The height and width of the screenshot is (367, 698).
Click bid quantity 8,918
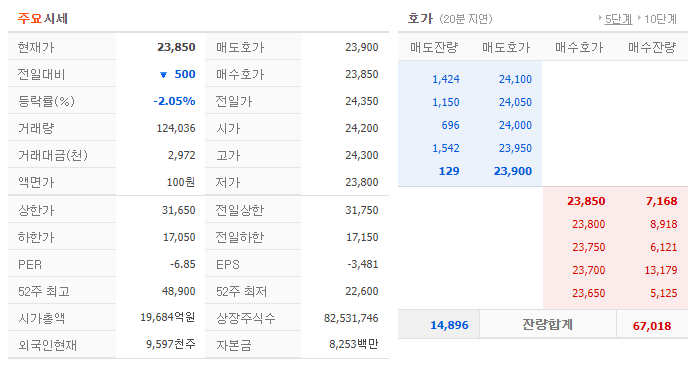click(663, 224)
